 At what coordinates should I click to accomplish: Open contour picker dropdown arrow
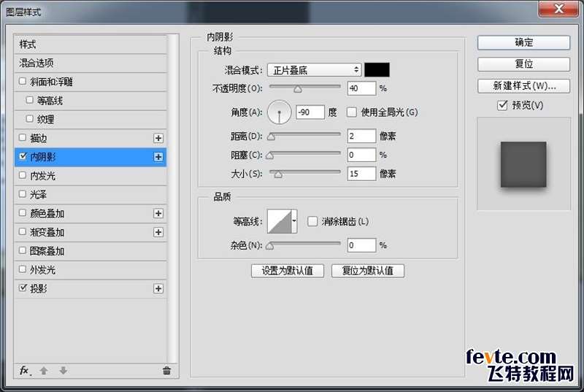(x=294, y=221)
